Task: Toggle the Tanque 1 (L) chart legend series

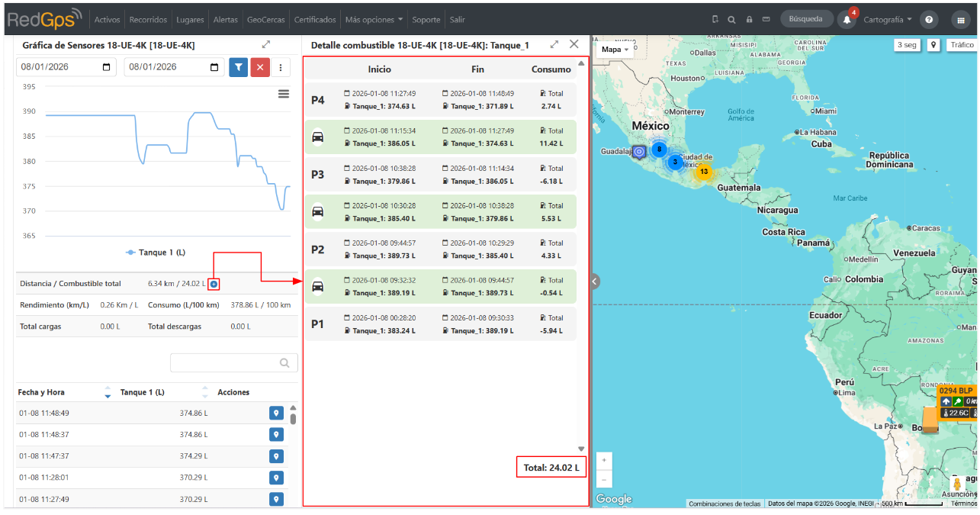Action: 157,252
